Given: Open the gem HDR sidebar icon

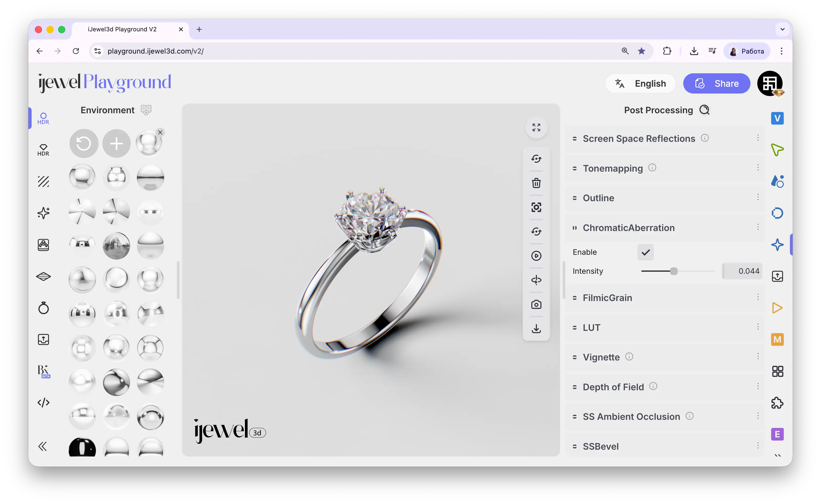Looking at the screenshot, I should [x=43, y=150].
